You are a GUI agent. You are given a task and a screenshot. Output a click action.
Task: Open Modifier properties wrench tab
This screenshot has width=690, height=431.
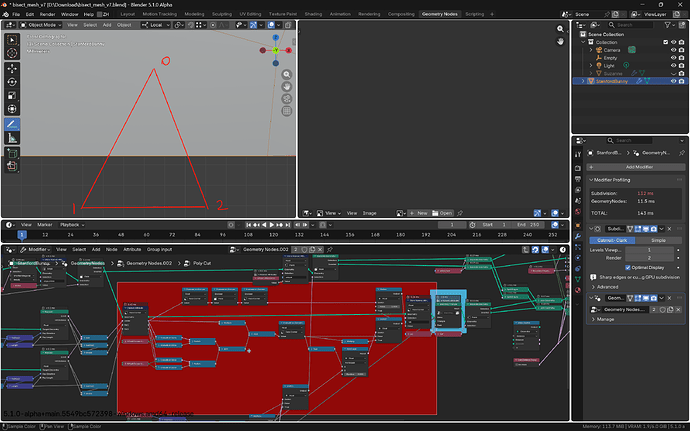point(578,236)
